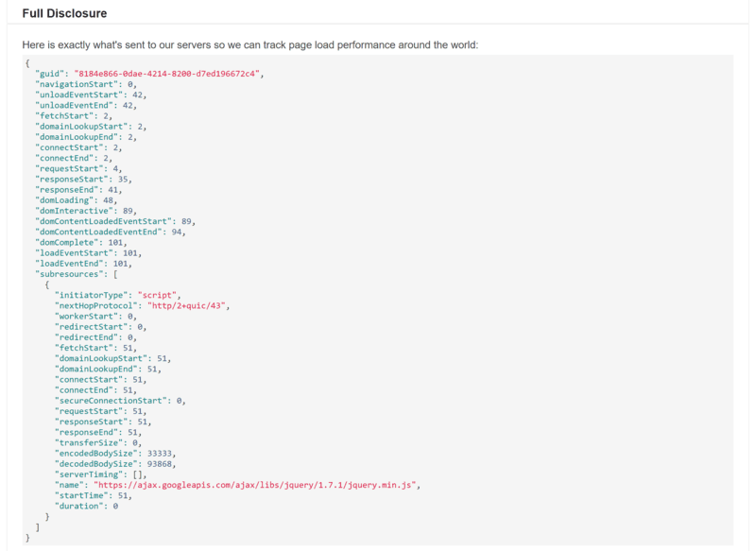The image size is (756, 551).
Task: Click the "domContentLoadedEventEnd" line
Action: [x=109, y=232]
